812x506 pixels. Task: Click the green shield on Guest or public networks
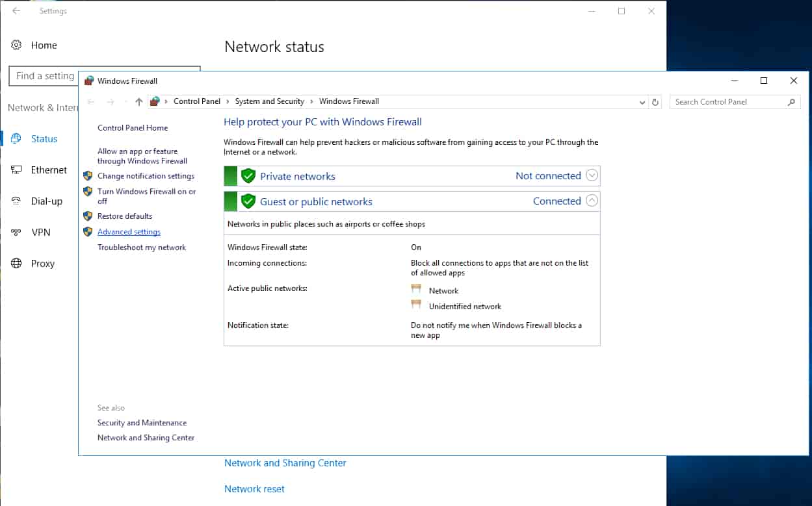(x=248, y=201)
